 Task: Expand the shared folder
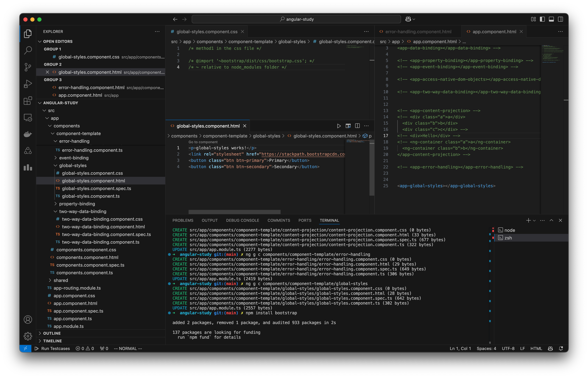pyautogui.click(x=61, y=280)
